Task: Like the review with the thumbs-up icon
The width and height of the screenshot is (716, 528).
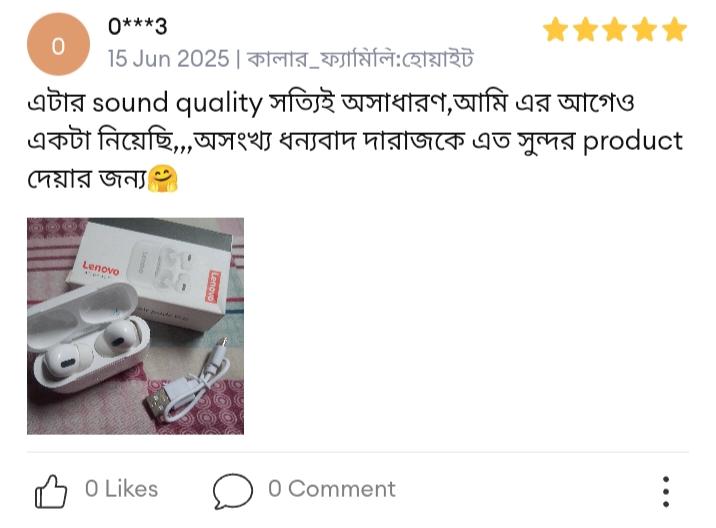Action: [51, 491]
